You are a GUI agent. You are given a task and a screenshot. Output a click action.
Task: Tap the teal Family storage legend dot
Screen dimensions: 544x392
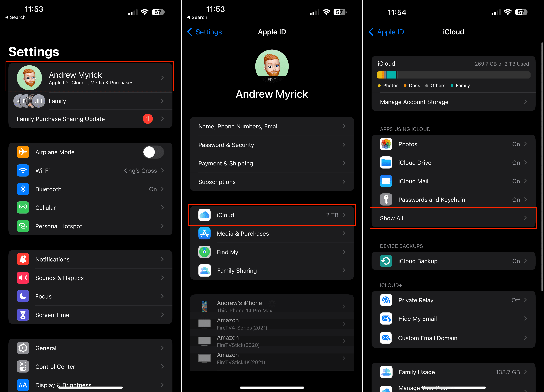tap(452, 86)
